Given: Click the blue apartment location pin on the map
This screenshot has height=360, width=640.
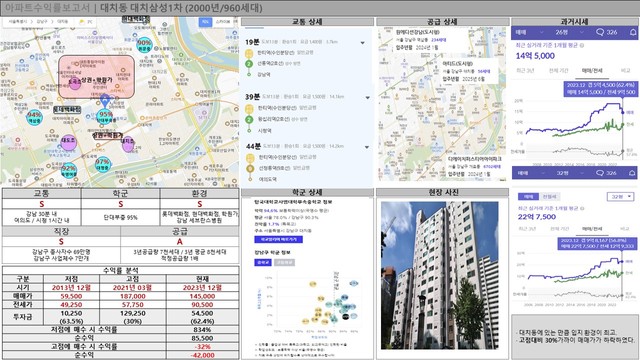Looking at the screenshot, I should (105, 100).
